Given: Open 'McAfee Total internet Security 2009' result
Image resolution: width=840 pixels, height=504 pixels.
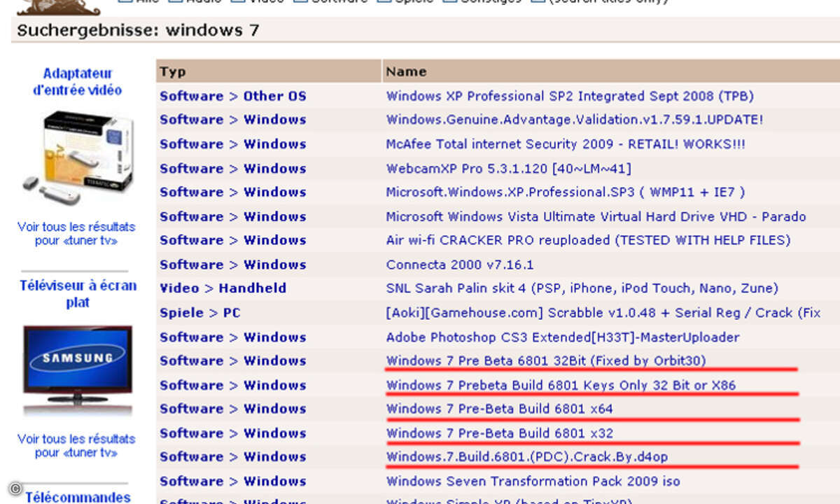Looking at the screenshot, I should (566, 144).
